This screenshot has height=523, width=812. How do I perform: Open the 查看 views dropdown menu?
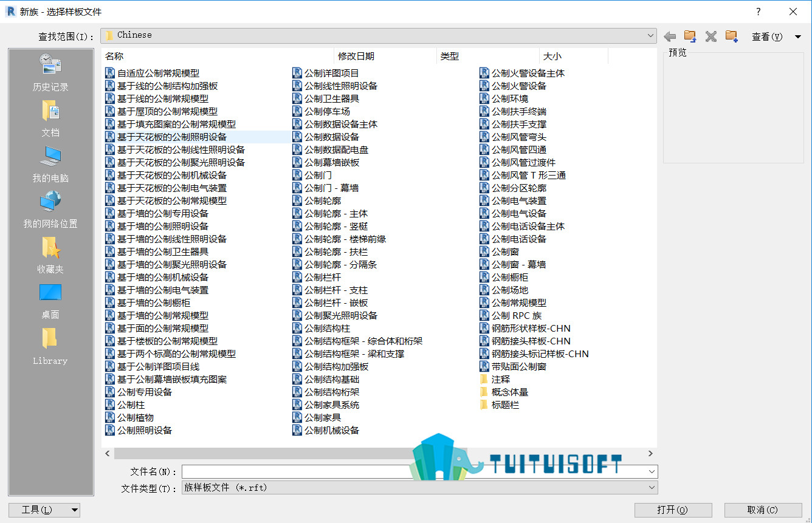776,36
